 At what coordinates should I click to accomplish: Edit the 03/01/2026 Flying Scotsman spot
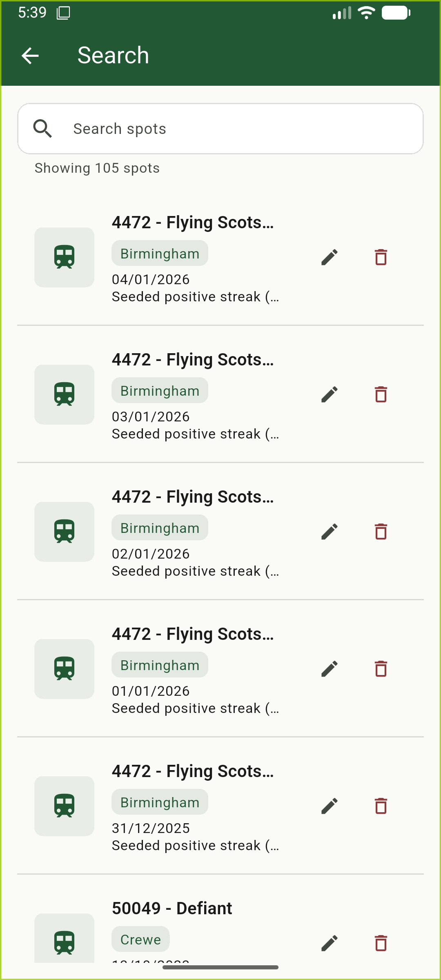tap(330, 394)
